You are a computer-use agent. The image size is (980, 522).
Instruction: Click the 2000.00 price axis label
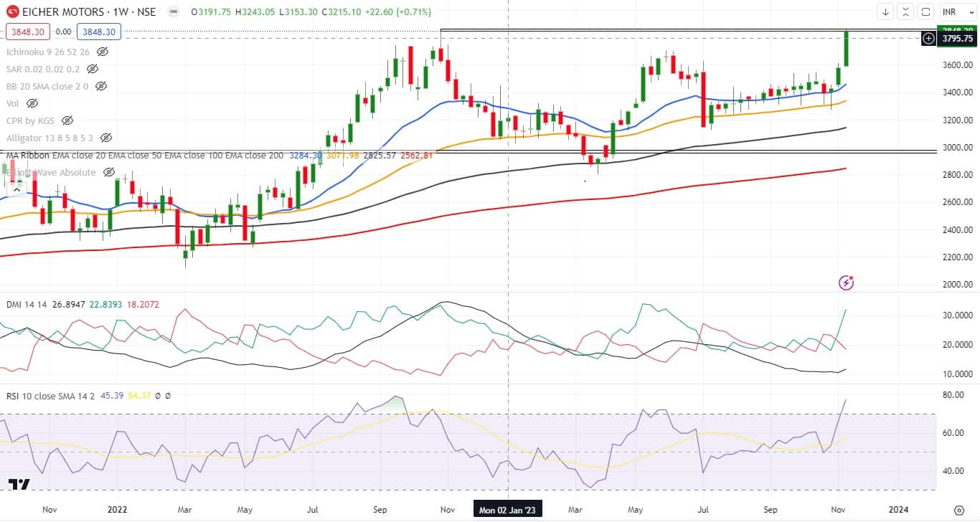click(x=957, y=285)
